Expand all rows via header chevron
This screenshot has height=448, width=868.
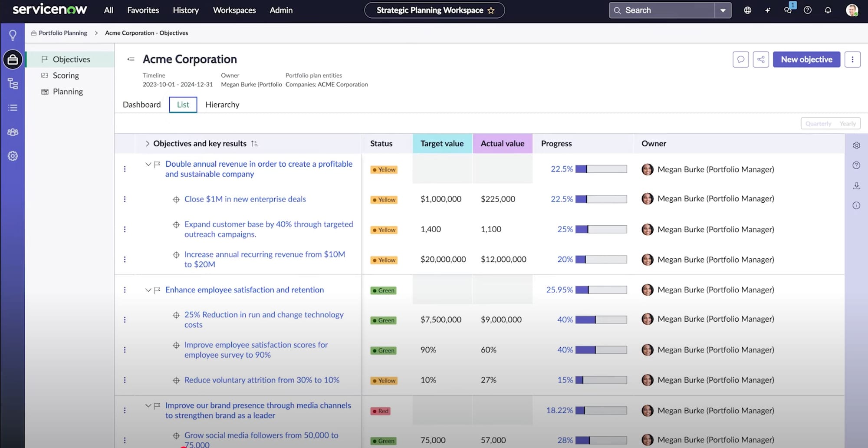[147, 144]
